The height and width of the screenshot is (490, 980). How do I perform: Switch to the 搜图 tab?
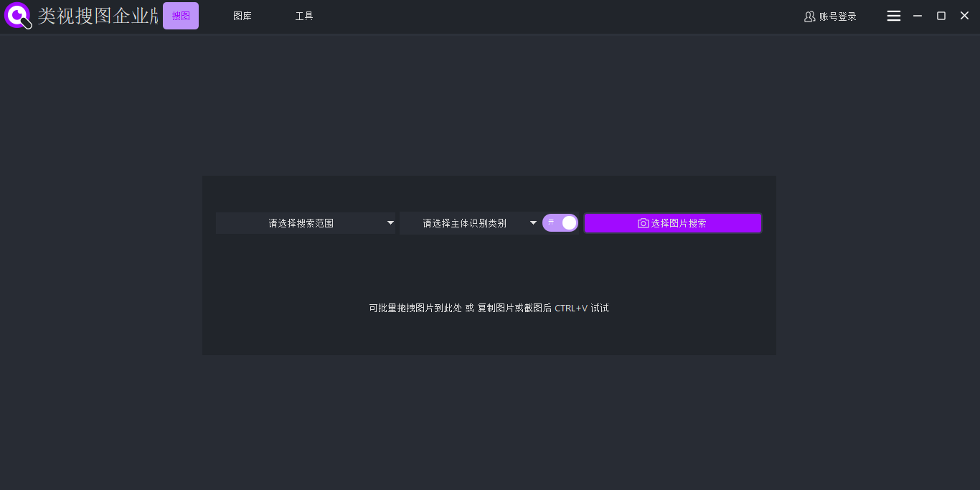point(181,16)
